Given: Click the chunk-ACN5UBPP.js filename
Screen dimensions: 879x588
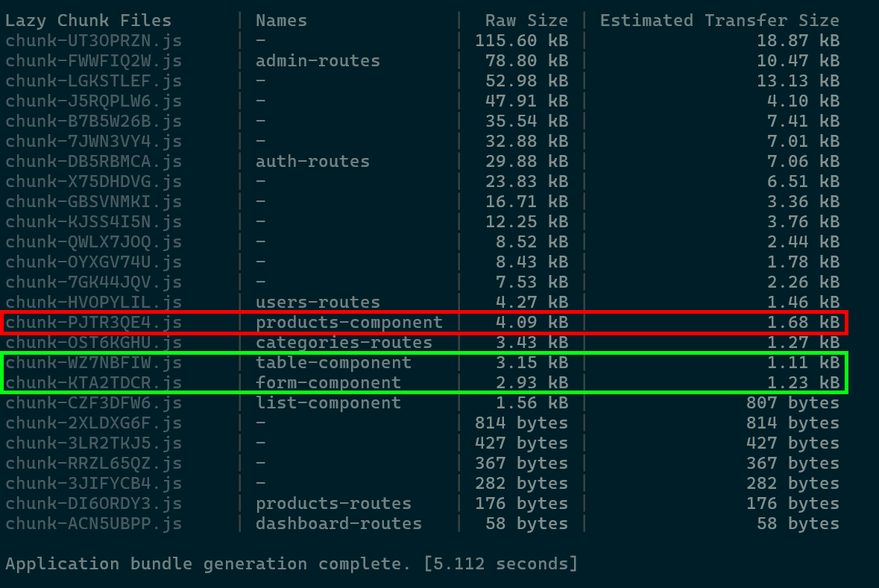Looking at the screenshot, I should click(93, 524).
